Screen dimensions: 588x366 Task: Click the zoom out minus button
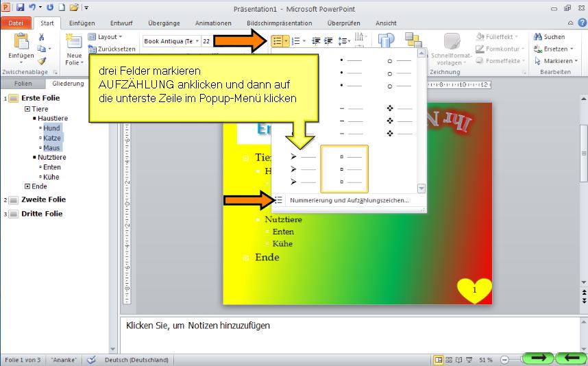point(504,360)
